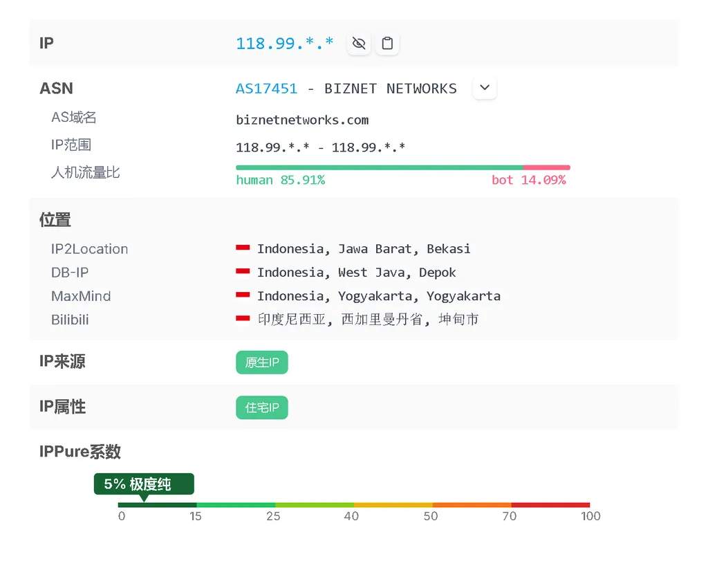Screen dimensions: 708x588
Task: Toggle IP address visibility eye icon
Action: pos(358,44)
